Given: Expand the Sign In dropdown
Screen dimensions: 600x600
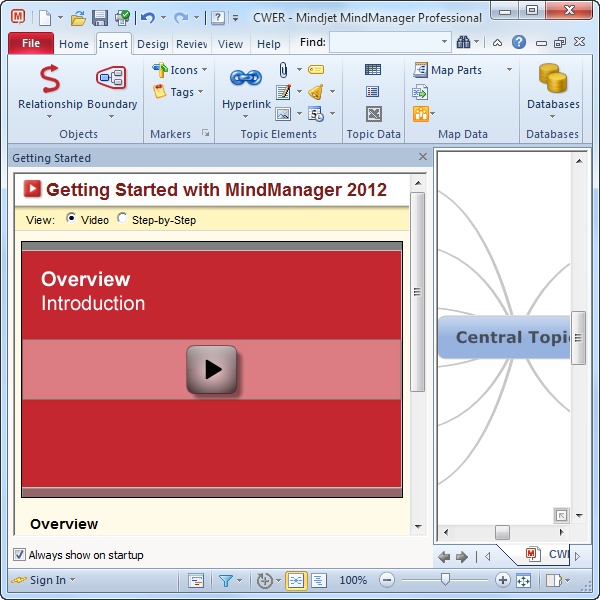Looking at the screenshot, I should point(45,580).
